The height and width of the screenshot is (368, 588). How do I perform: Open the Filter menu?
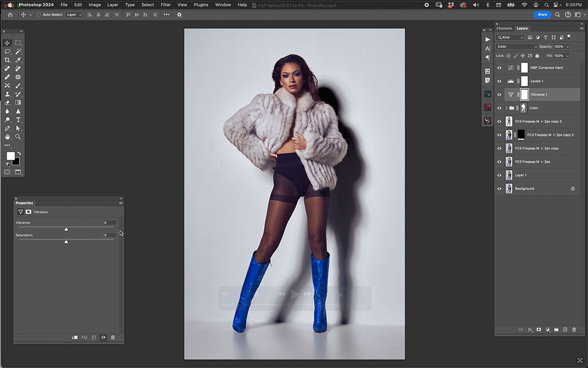[165, 4]
